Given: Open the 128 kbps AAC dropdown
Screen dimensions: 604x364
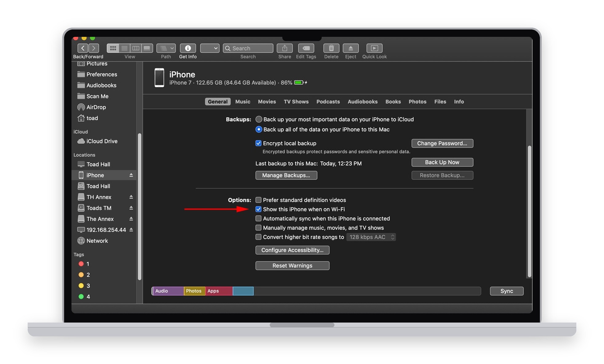Looking at the screenshot, I should (371, 237).
